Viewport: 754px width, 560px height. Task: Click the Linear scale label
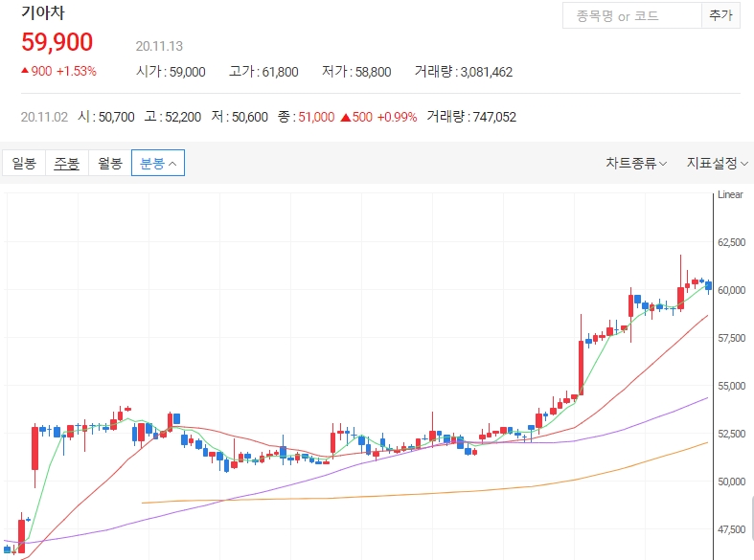pos(730,194)
